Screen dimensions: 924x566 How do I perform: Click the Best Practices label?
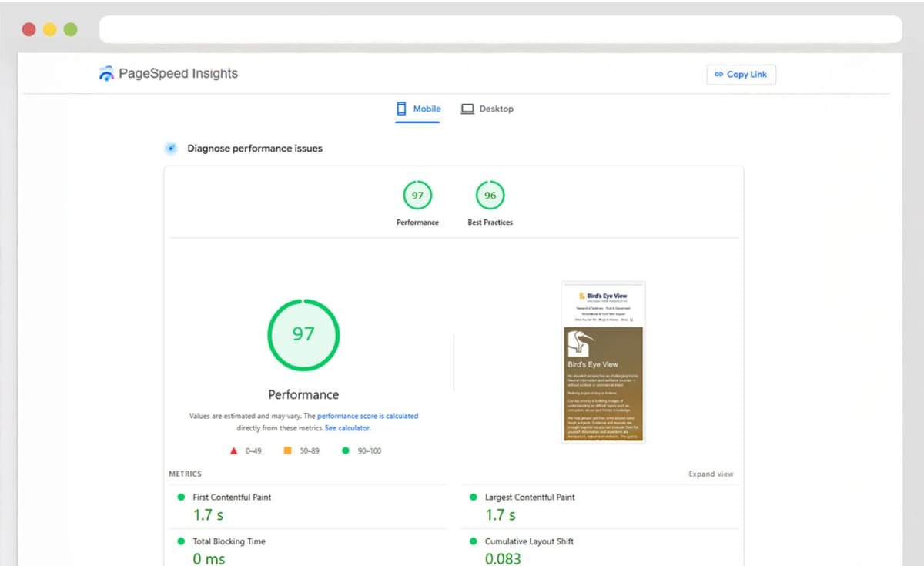490,223
